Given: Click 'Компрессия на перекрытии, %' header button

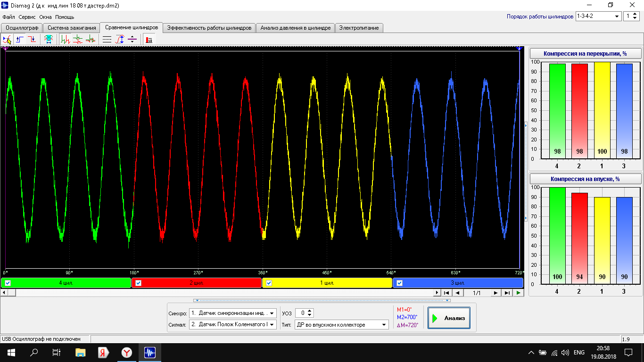Looking at the screenshot, I should 586,53.
